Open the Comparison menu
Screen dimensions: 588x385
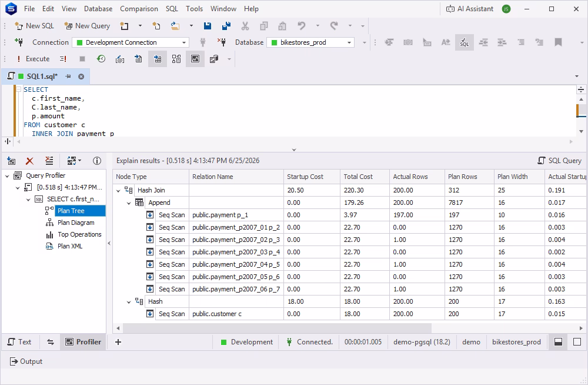[139, 9]
